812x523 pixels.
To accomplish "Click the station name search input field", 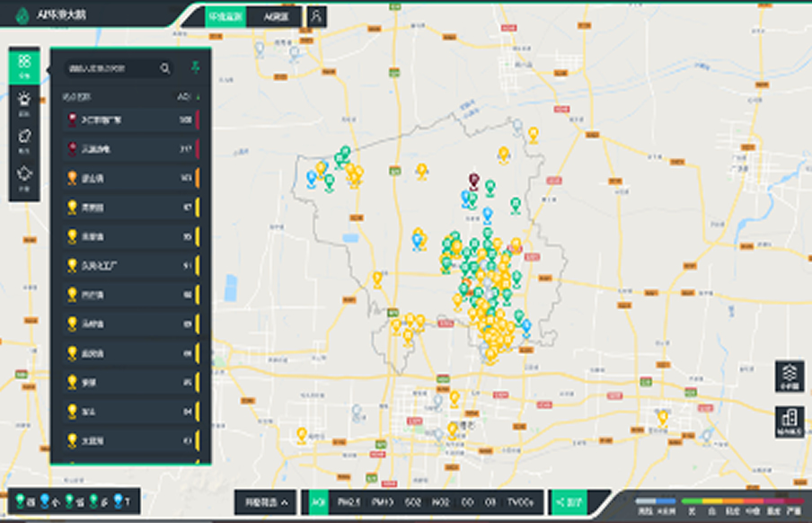I will point(110,68).
